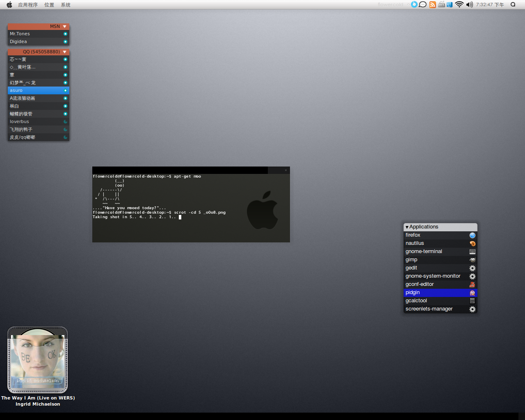This screenshot has height=420, width=525.
Task: Collapse the MSN contact group
Action: point(64,27)
